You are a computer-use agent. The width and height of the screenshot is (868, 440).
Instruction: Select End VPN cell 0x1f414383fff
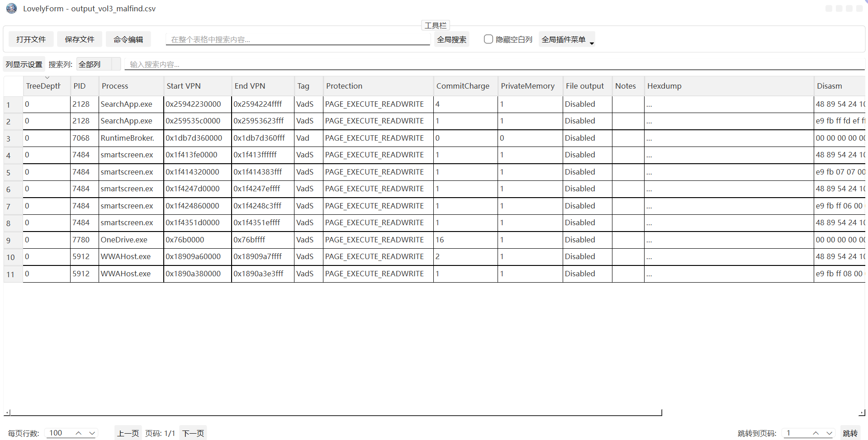[263, 172]
